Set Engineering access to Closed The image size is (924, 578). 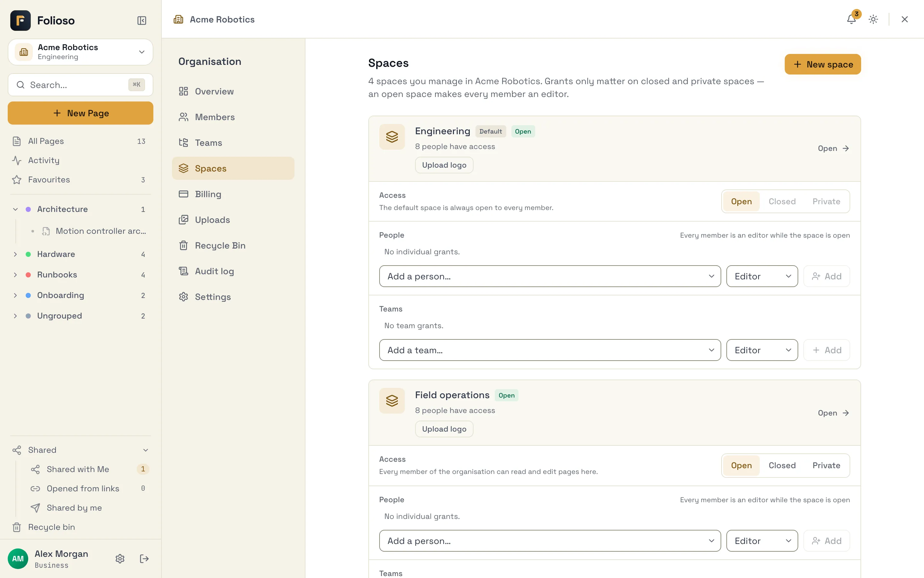pos(782,201)
